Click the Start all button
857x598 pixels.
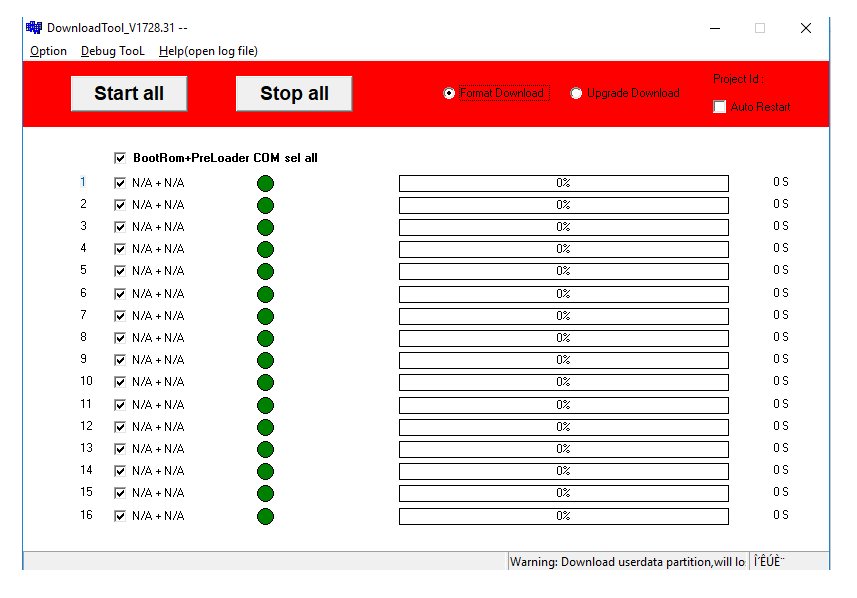(129, 93)
